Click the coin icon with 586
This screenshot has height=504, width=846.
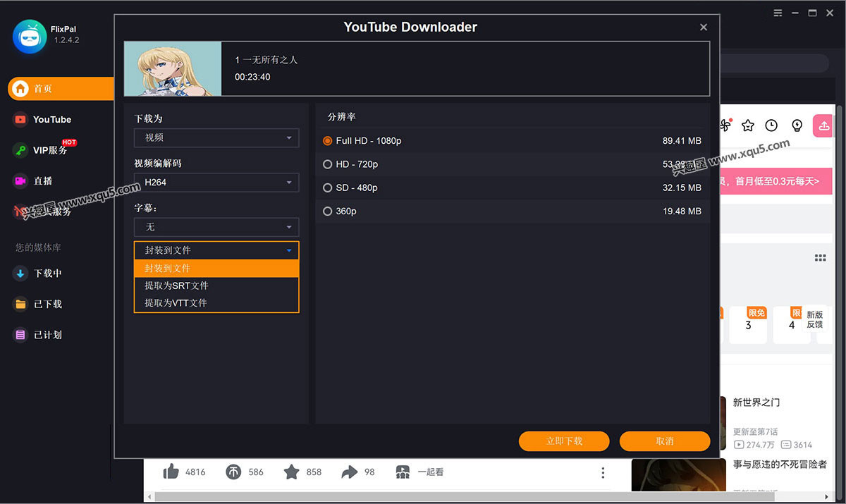pos(233,472)
